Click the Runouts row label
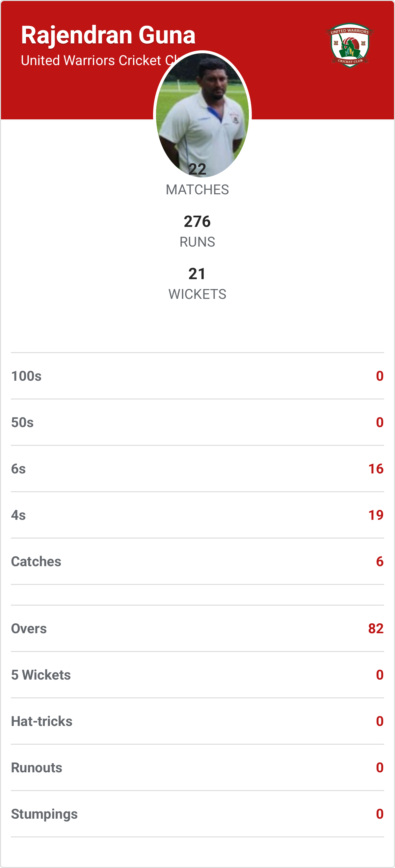 point(37,768)
